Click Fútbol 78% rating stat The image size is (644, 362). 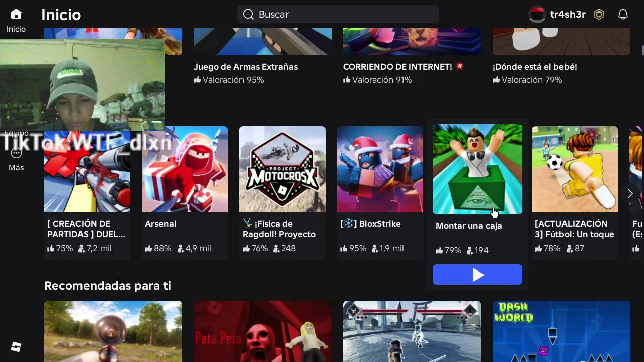[547, 248]
